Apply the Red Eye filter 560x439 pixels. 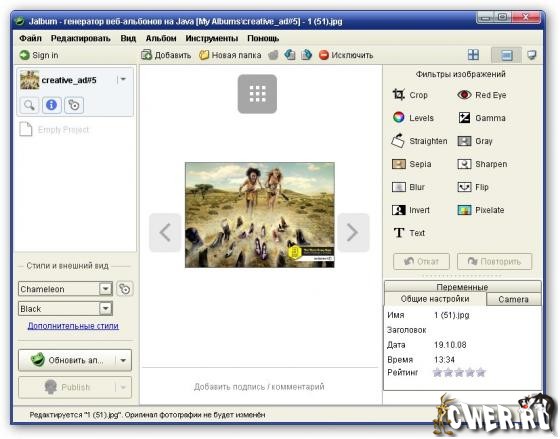pos(481,95)
